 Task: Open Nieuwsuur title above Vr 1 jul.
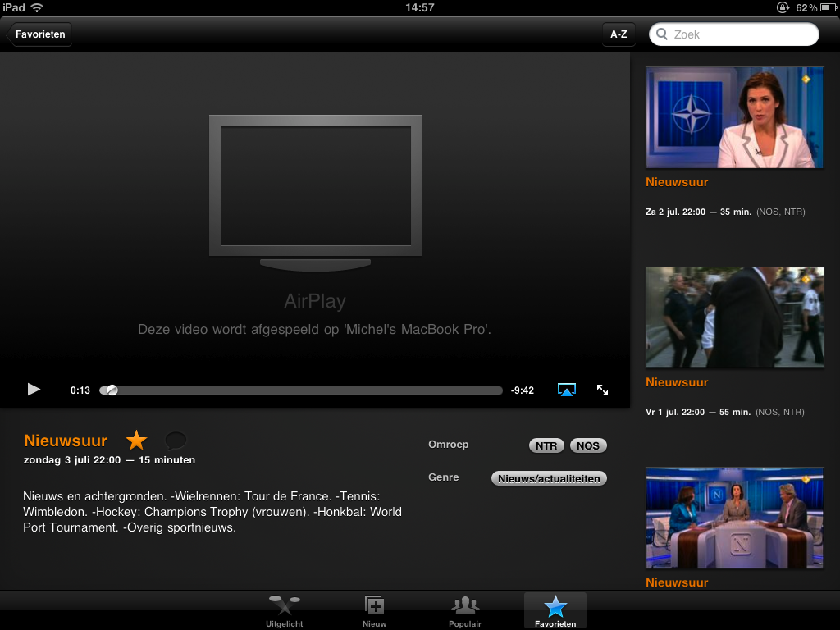point(677,382)
